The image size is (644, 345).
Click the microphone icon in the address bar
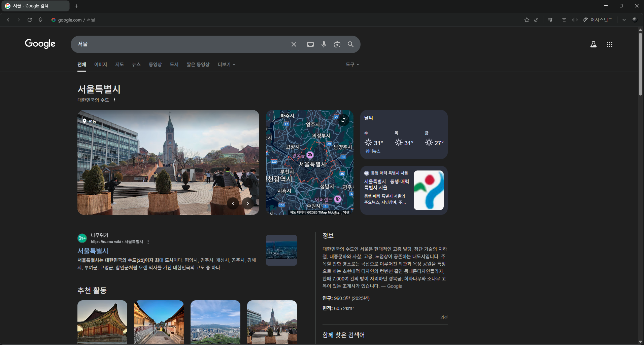click(x=40, y=20)
